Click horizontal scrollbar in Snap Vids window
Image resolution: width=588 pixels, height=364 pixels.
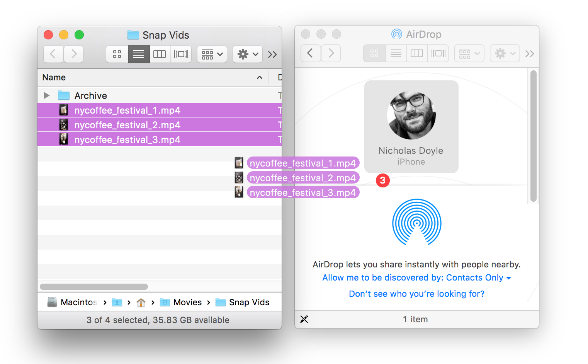pos(94,287)
